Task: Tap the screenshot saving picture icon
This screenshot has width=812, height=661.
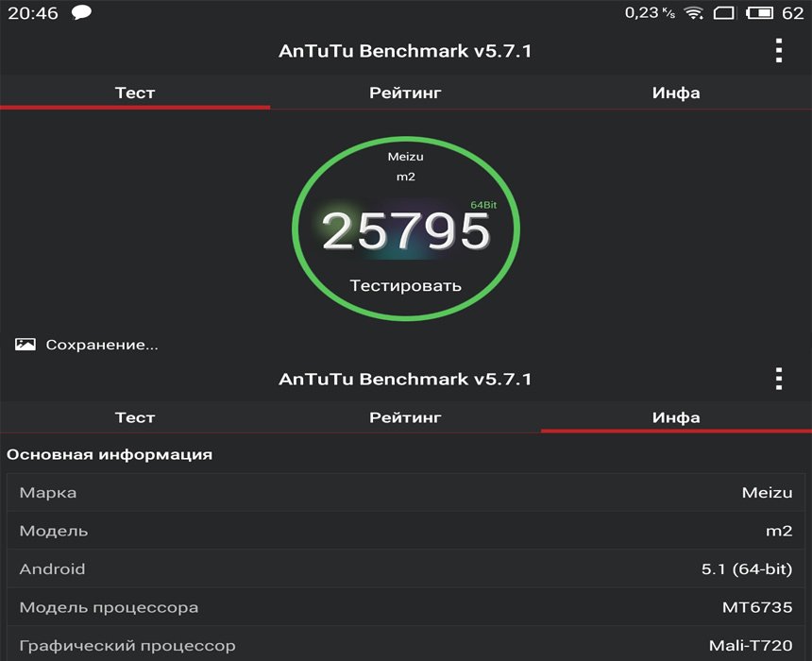Action: click(25, 345)
